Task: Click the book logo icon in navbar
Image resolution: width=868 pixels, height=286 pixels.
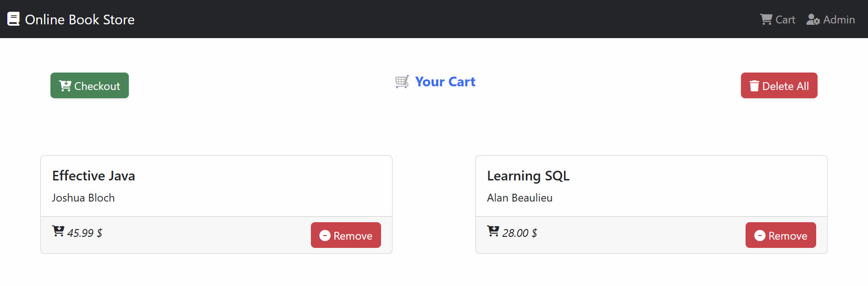Action: pos(13,19)
